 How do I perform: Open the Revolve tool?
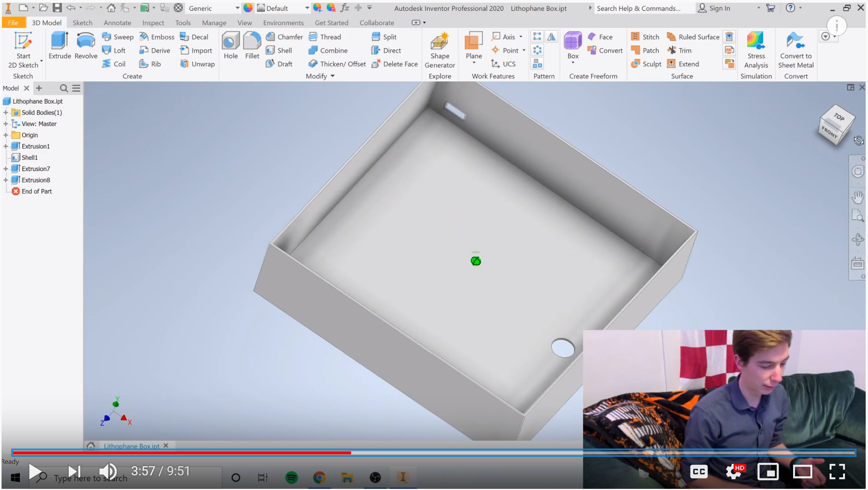[85, 46]
